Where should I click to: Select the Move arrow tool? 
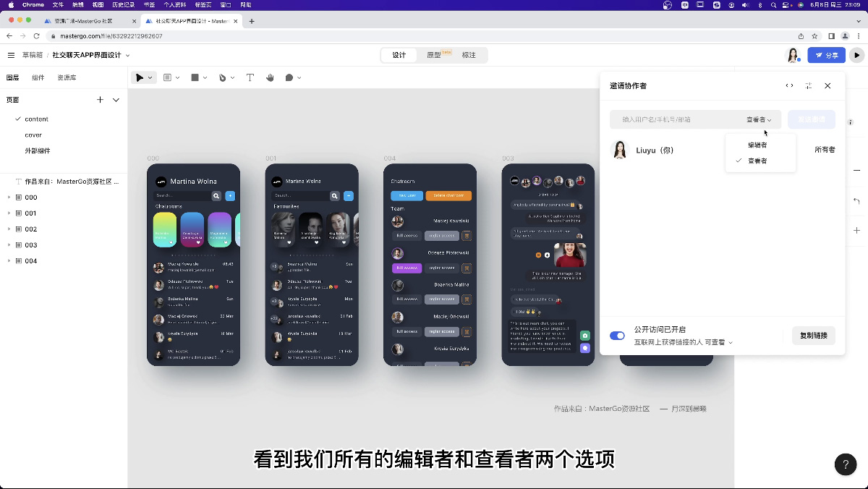140,77
